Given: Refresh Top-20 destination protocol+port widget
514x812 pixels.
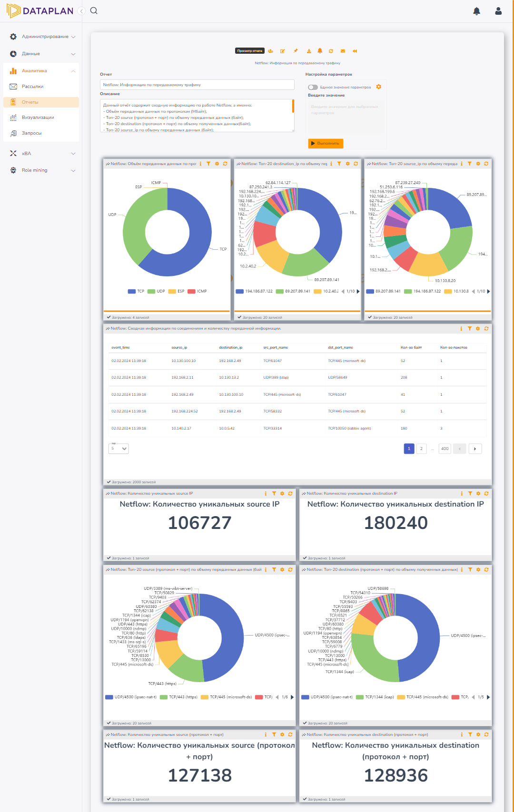Looking at the screenshot, I should 486,569.
